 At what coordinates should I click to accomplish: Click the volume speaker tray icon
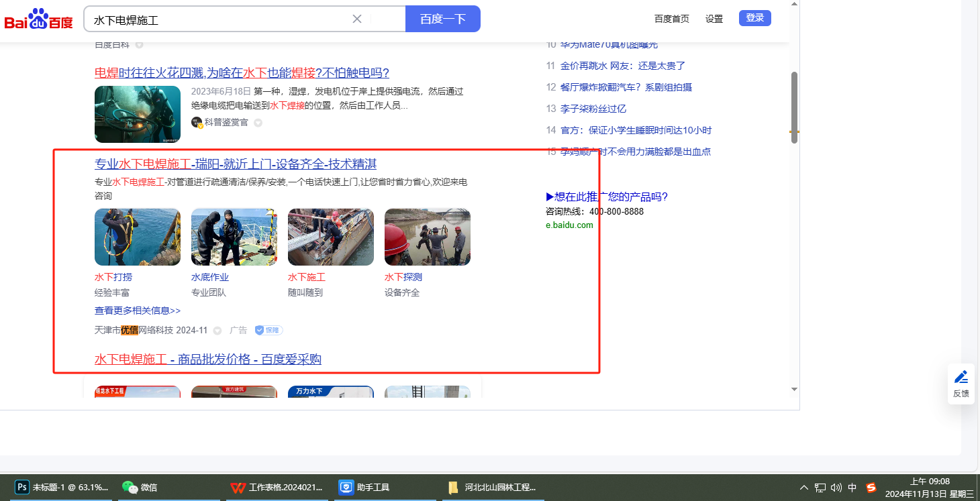[836, 488]
